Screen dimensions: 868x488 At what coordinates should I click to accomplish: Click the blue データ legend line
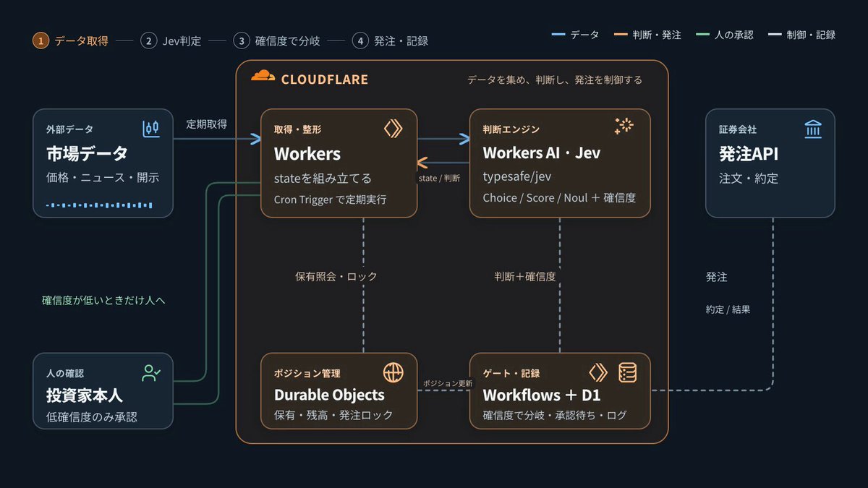coord(558,35)
